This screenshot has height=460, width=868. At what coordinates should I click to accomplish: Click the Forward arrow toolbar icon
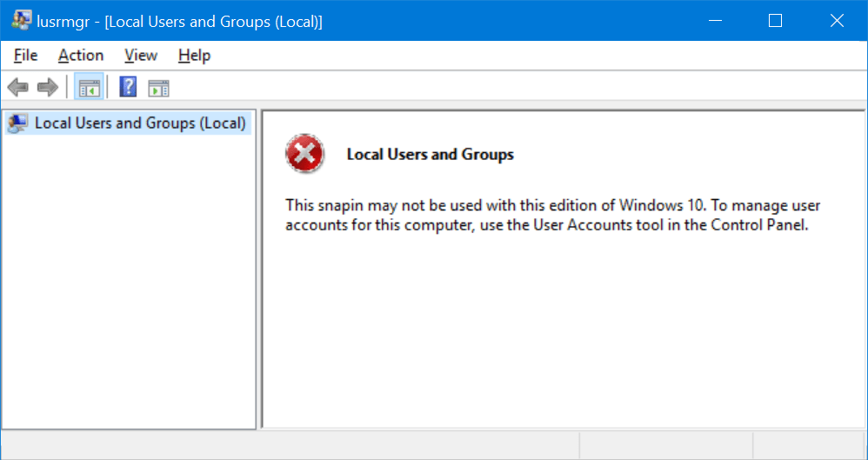(48, 88)
